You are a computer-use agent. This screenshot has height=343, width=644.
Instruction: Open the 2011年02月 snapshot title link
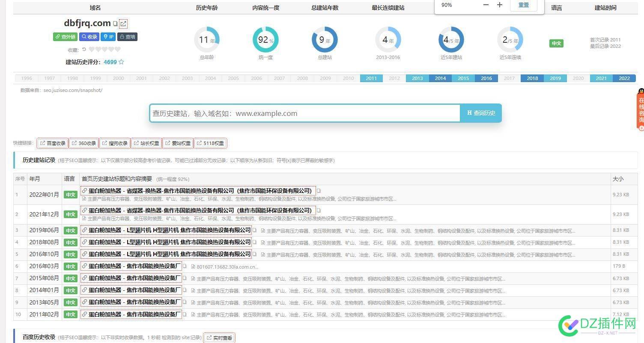tap(131, 314)
